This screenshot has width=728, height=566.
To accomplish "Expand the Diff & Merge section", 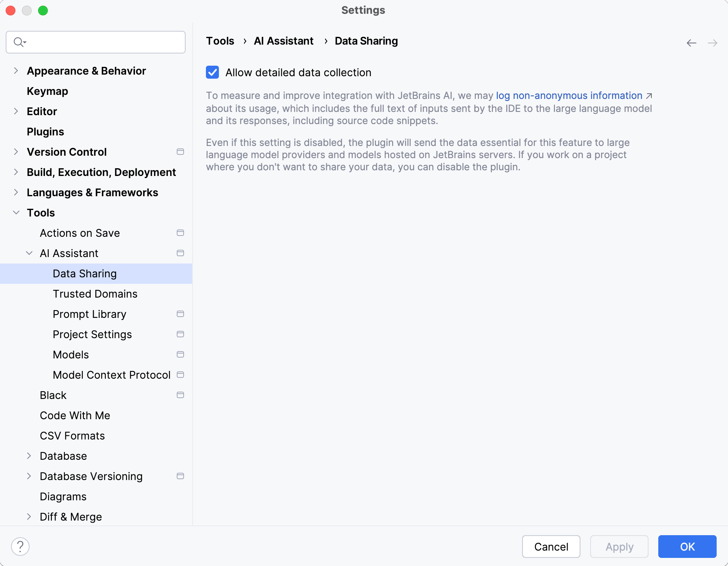I will 29,517.
